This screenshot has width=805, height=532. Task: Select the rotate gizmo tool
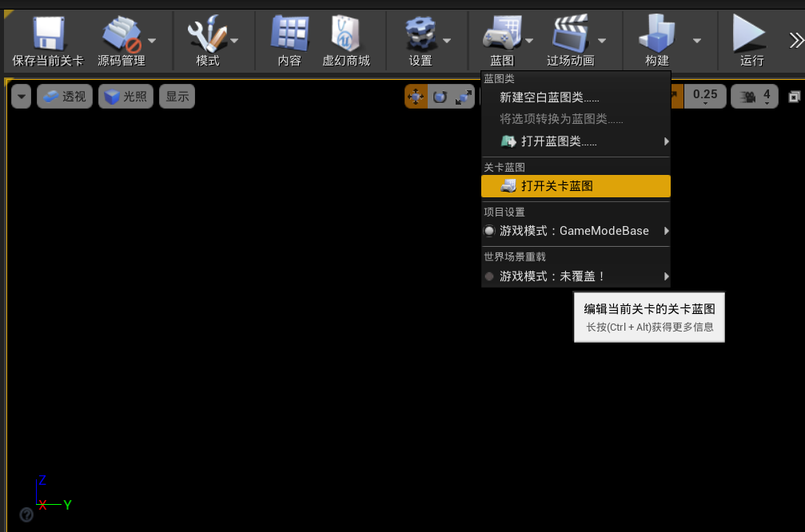pyautogui.click(x=440, y=97)
